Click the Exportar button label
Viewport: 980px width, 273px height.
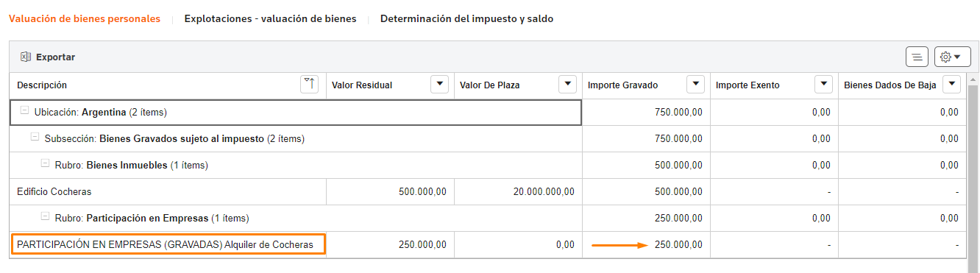pos(55,57)
